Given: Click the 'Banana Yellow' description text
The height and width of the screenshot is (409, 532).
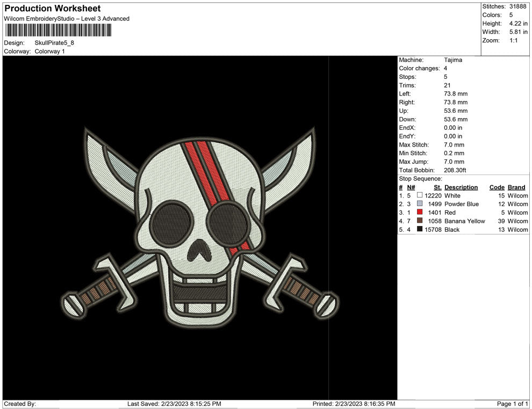Looking at the screenshot, I should coord(465,221).
